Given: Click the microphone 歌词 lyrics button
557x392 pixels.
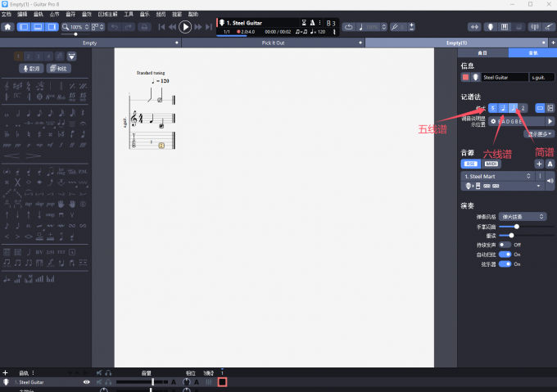Looking at the screenshot, I should point(31,69).
